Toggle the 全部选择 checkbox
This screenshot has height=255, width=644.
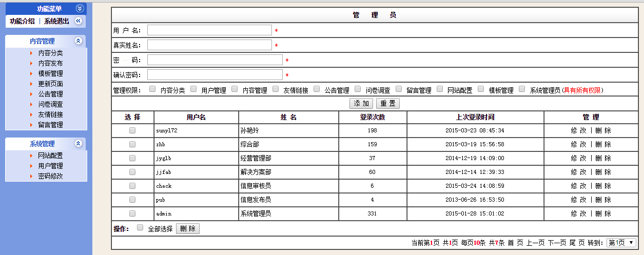141,228
